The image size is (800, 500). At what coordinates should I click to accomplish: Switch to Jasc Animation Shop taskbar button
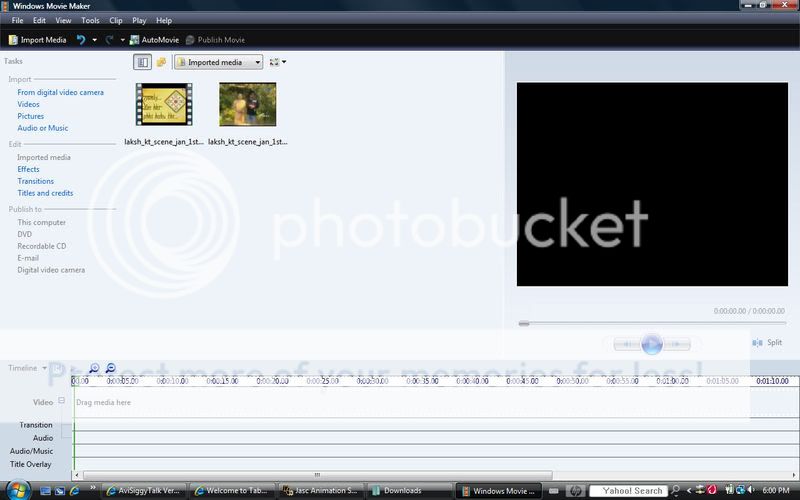(321, 491)
